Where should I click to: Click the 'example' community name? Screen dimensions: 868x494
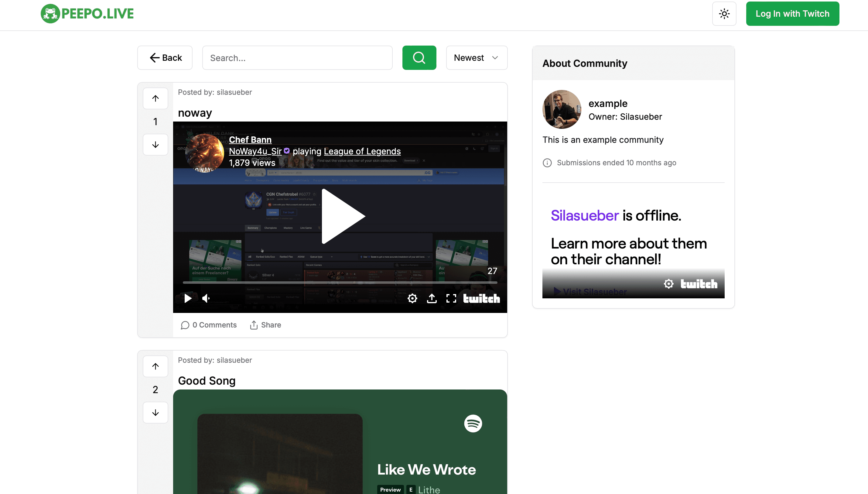click(608, 104)
